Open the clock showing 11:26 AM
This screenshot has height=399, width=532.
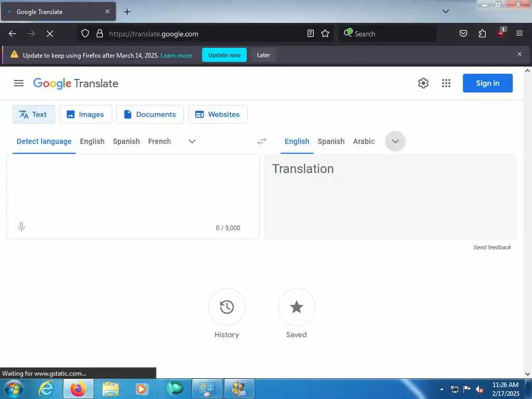tap(505, 389)
